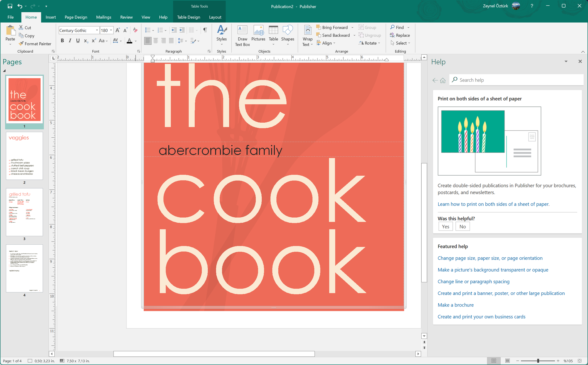Open 'Make a brochure' help link

pyautogui.click(x=455, y=305)
